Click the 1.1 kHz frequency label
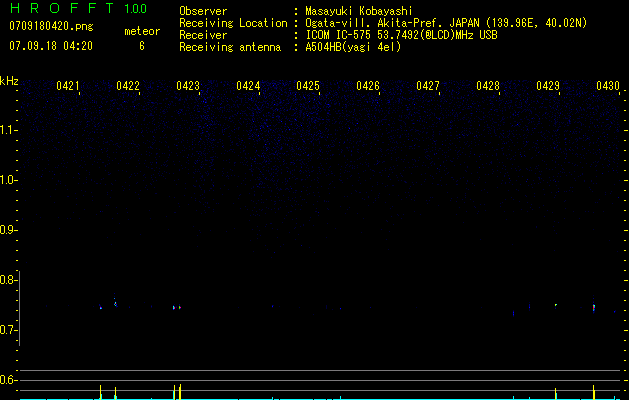The width and height of the screenshot is (629, 400). coord(7,130)
